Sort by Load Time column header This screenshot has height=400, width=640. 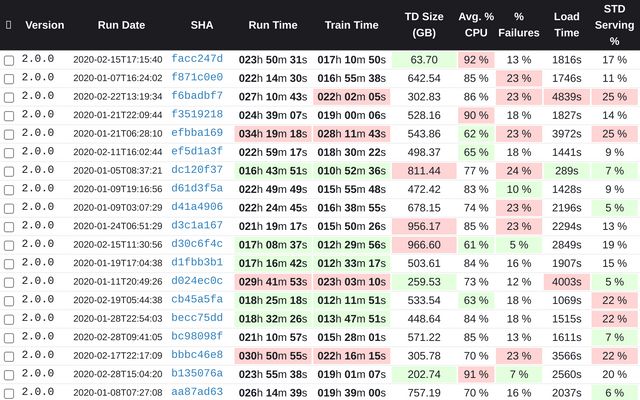click(565, 25)
